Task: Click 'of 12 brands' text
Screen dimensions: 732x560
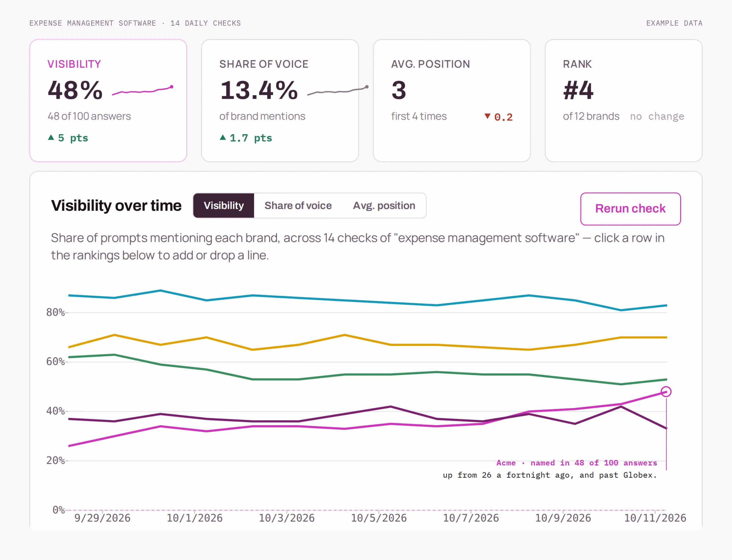Action: 591,116
